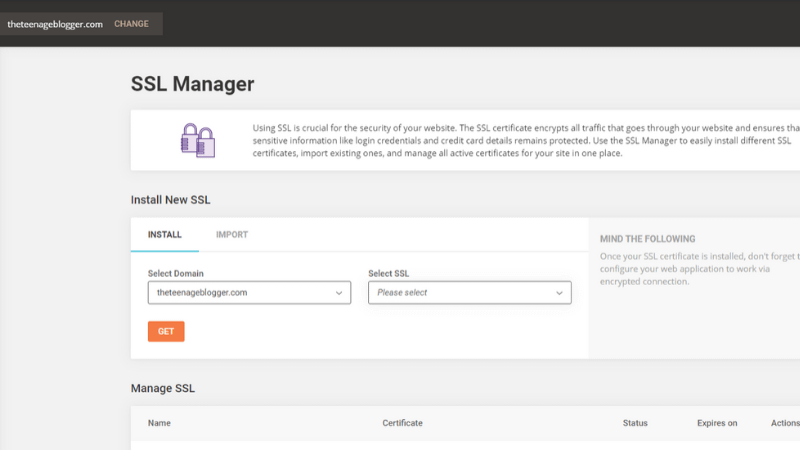Click the MIND THE FOLLOWING heading

click(647, 239)
